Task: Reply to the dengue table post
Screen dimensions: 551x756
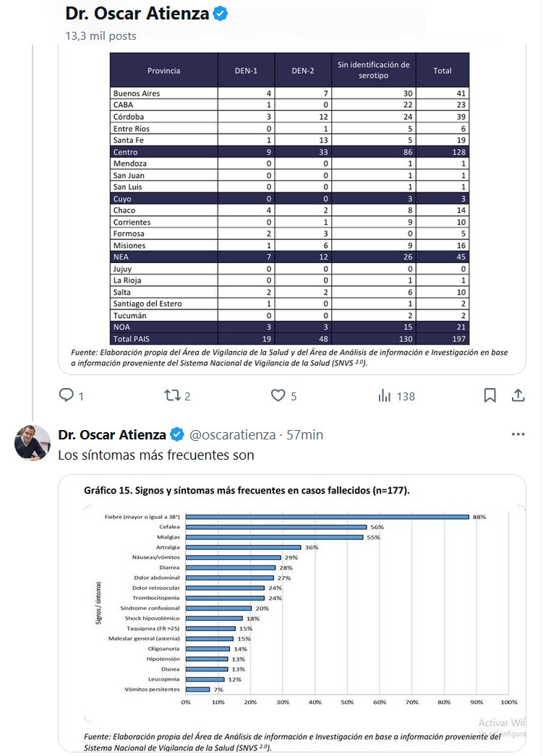Action: click(67, 395)
